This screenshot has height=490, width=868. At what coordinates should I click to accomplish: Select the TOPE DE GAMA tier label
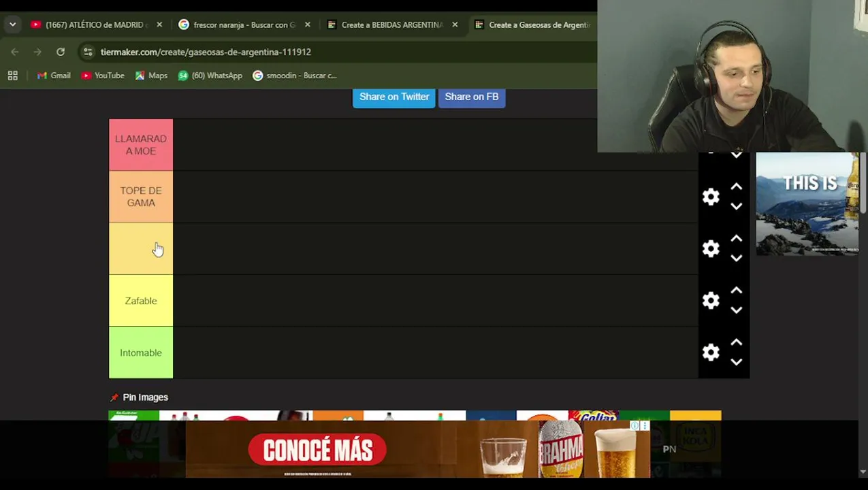[141, 197]
